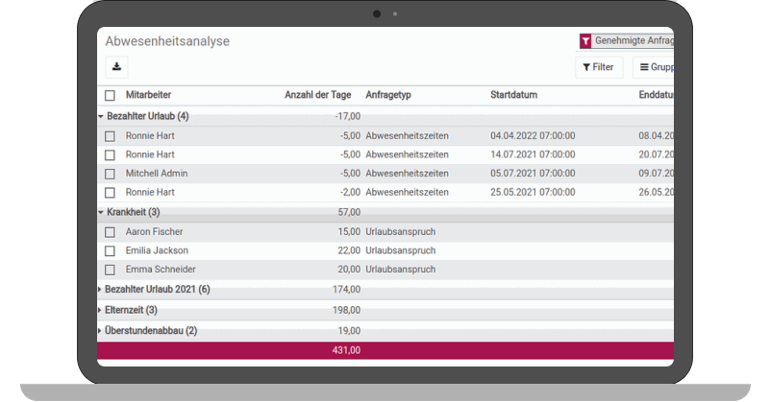Image resolution: width=770 pixels, height=402 pixels.
Task: Select employee name Emilia Jackson
Action: (x=157, y=250)
